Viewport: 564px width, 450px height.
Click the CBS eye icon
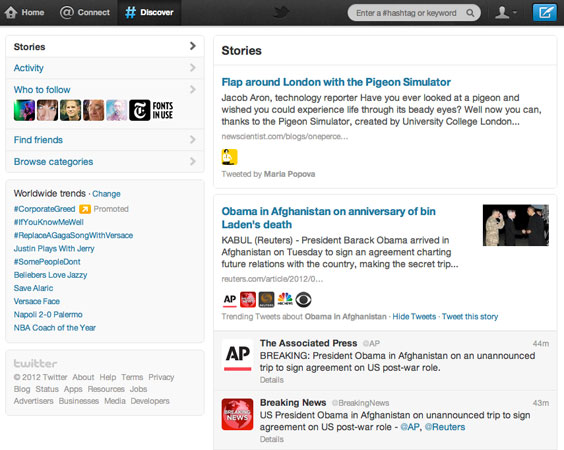click(304, 300)
